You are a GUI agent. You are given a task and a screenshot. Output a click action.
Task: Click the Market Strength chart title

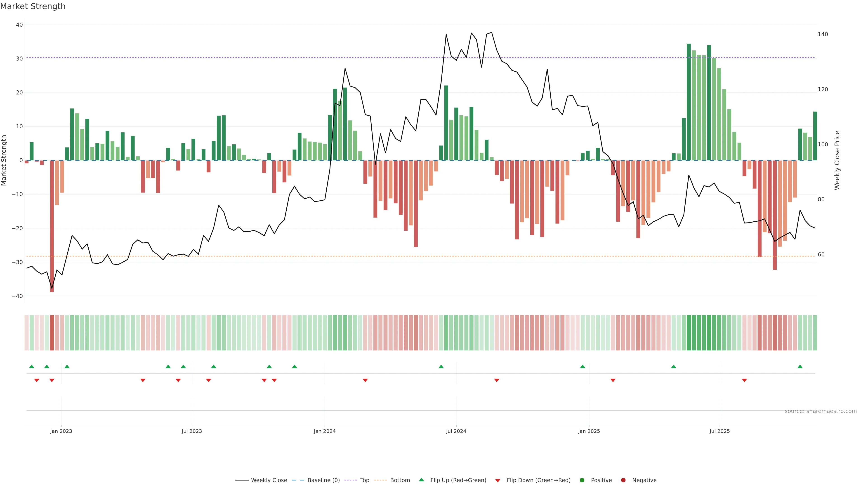[33, 6]
